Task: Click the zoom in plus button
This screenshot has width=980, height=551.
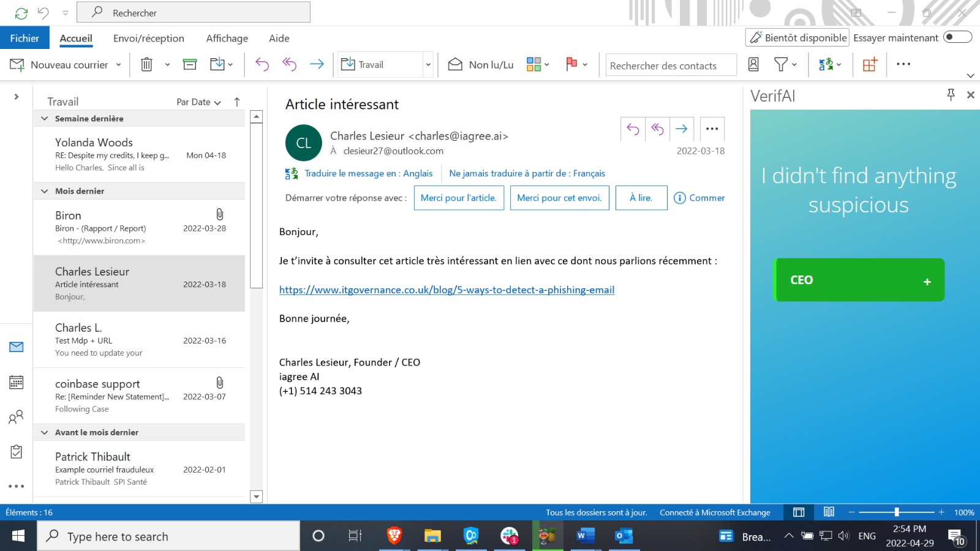Action: 941,512
